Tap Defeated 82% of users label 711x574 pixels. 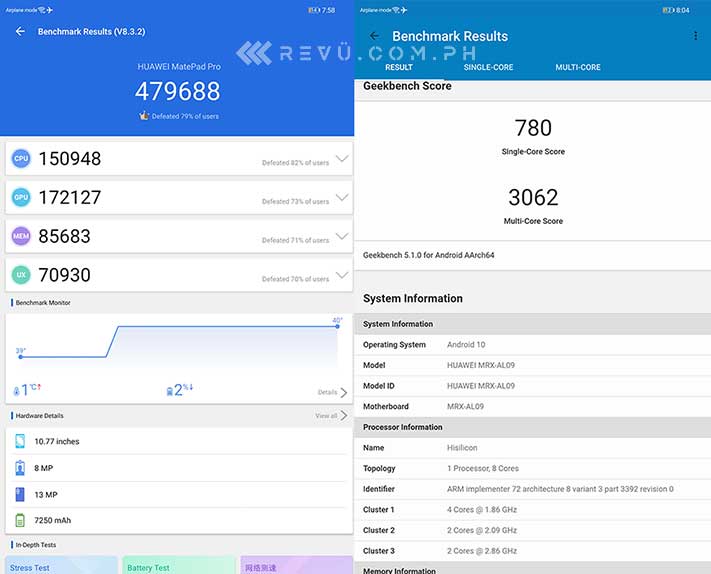(295, 163)
